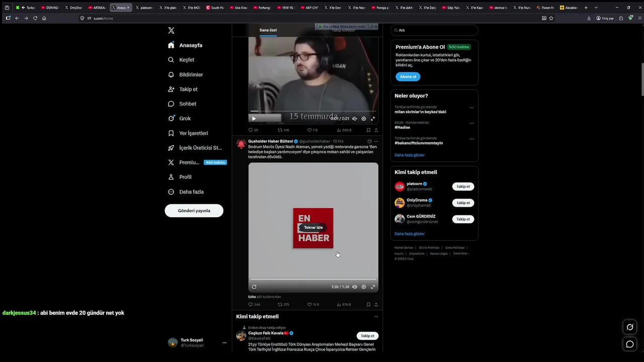Open Kimi takip etmeli feed options
The height and width of the screenshot is (362, 644).
(x=376, y=317)
